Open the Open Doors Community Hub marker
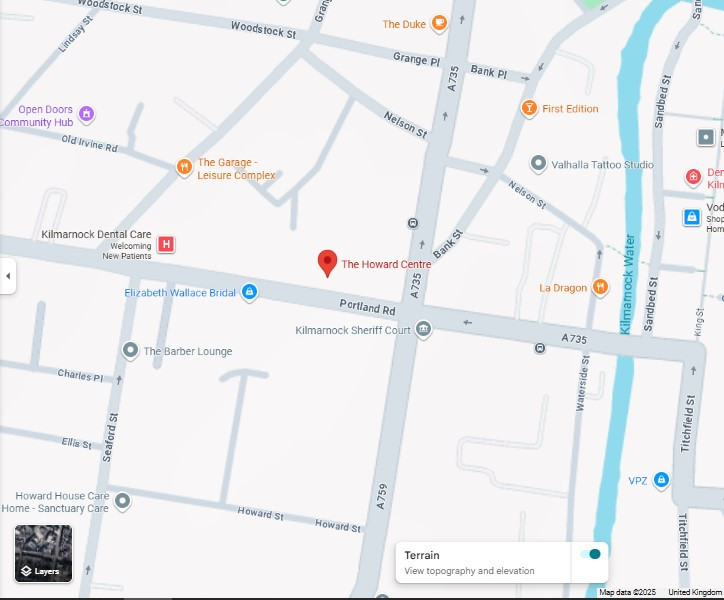The image size is (724, 600). [87, 114]
